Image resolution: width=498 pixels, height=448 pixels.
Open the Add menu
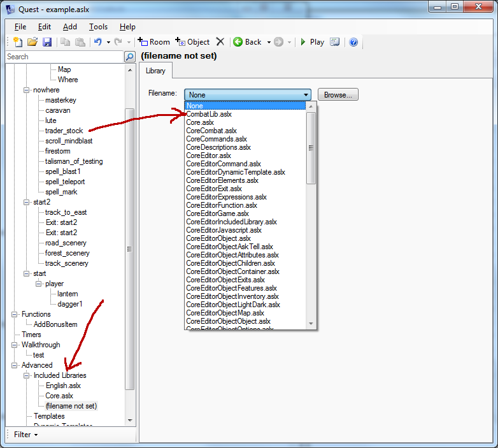pyautogui.click(x=70, y=27)
